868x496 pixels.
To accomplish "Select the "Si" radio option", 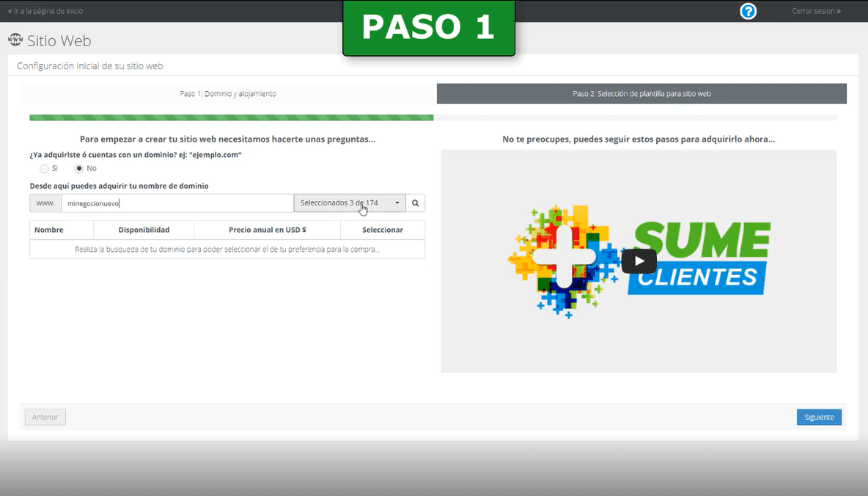I will pyautogui.click(x=44, y=169).
